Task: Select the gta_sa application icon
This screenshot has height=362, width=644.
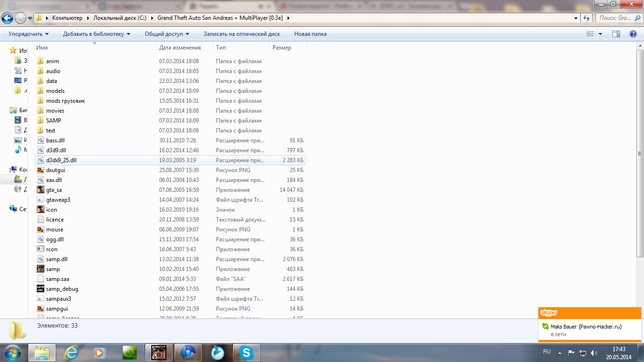Action: coord(41,190)
